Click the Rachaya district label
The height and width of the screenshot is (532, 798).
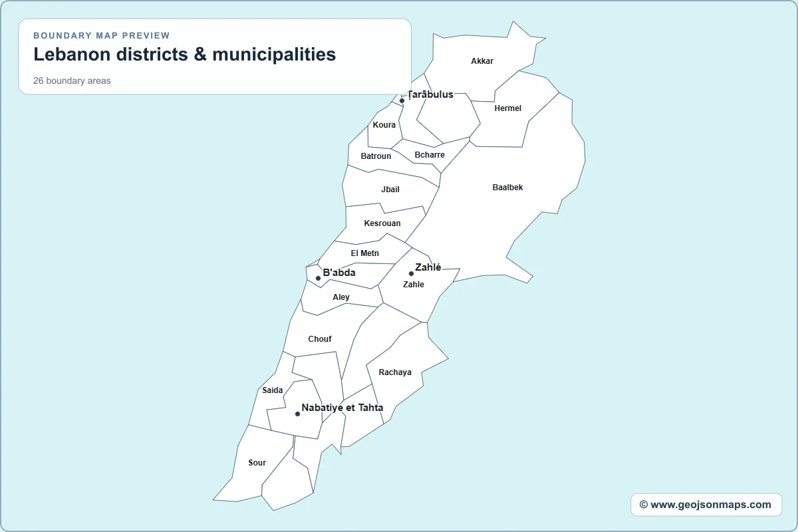tap(395, 372)
